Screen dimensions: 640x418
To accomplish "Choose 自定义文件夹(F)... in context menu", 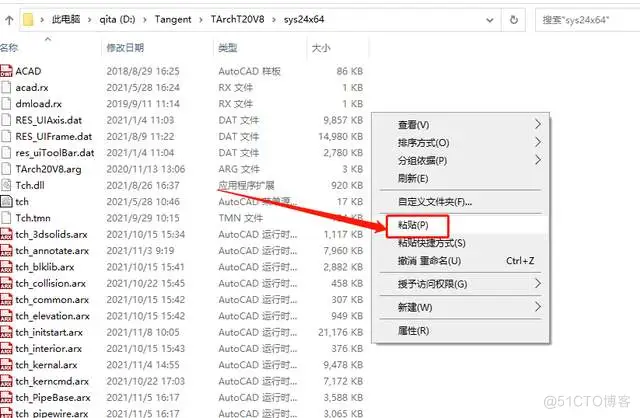I will tap(460, 202).
